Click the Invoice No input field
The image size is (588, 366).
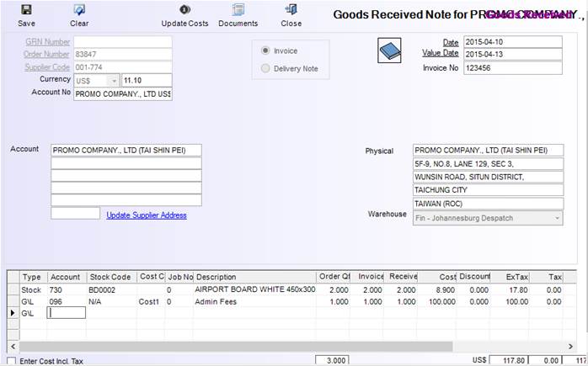pos(511,67)
